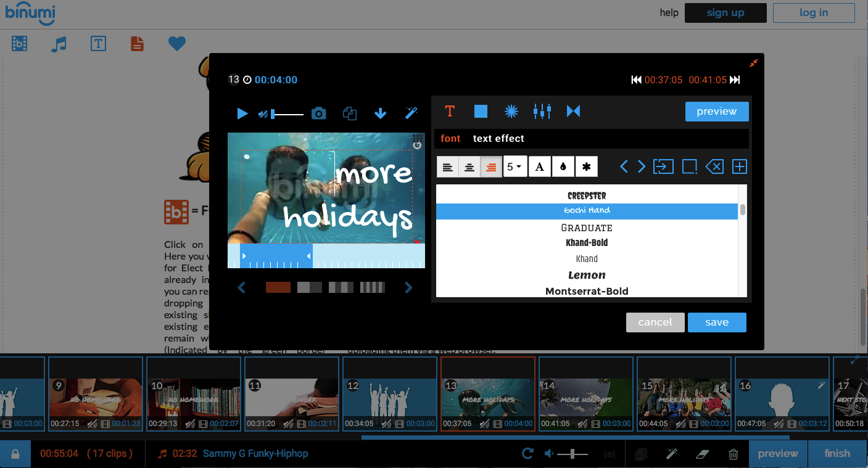Skip to next clip at 00:41:05

(x=735, y=80)
